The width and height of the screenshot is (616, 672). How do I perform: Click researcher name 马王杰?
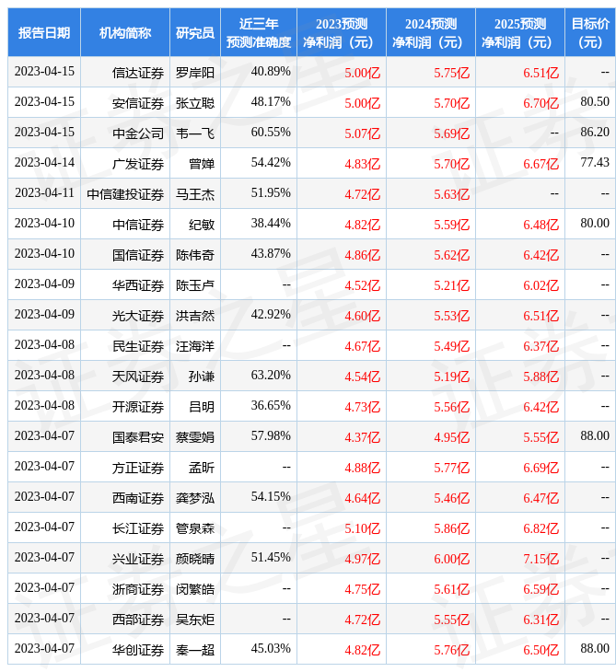195,194
